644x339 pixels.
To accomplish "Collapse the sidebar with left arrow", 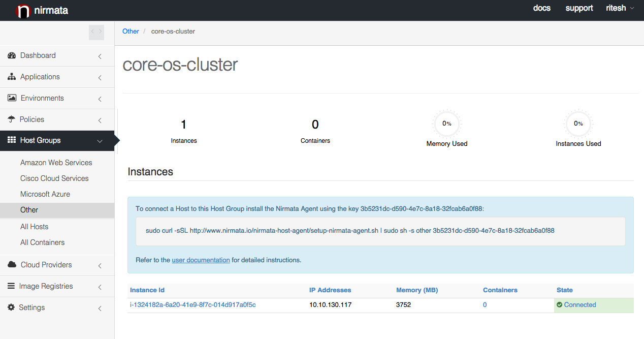I will coord(92,32).
